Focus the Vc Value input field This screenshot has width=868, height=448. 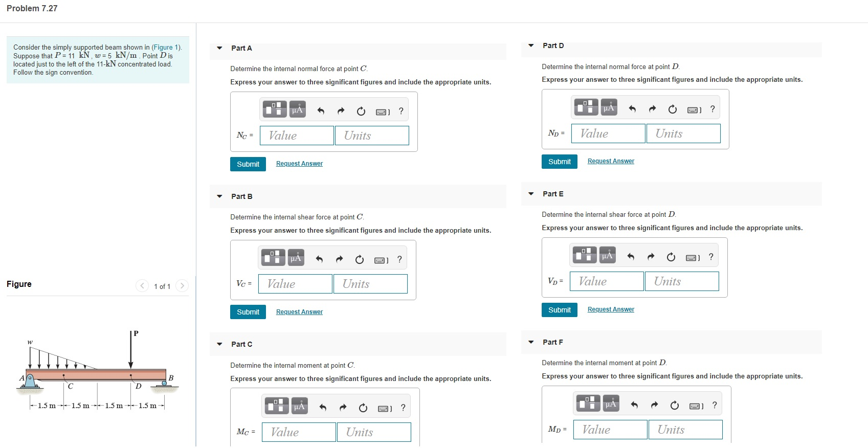click(295, 284)
